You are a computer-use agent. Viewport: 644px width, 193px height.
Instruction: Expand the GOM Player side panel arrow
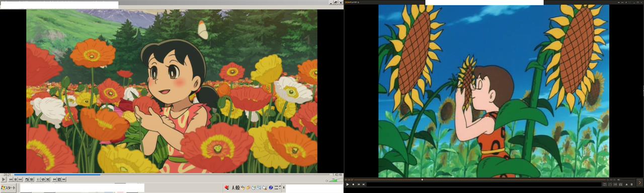[640, 183]
